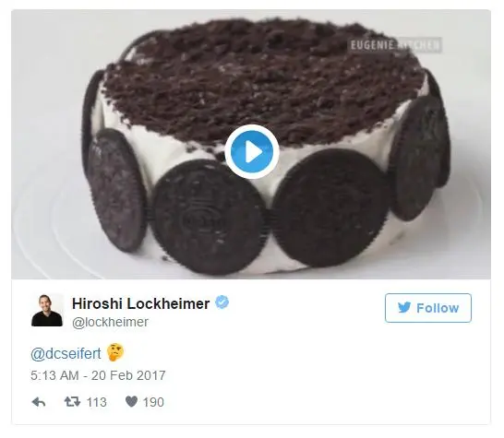View the 113 retweets count

96,402
